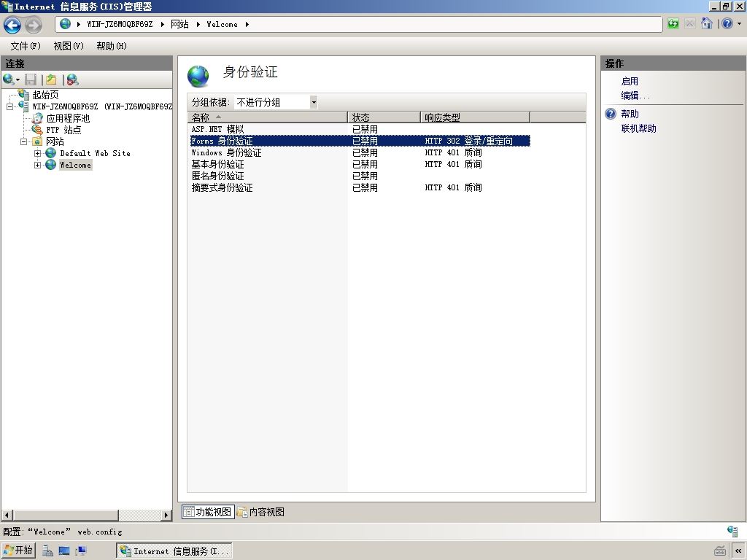Open the 开始 Start menu
The height and width of the screenshot is (560, 747).
tap(18, 551)
